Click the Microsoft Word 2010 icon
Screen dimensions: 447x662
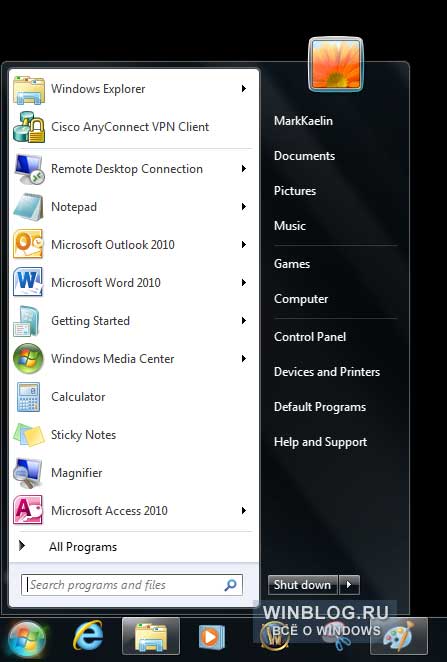28,282
